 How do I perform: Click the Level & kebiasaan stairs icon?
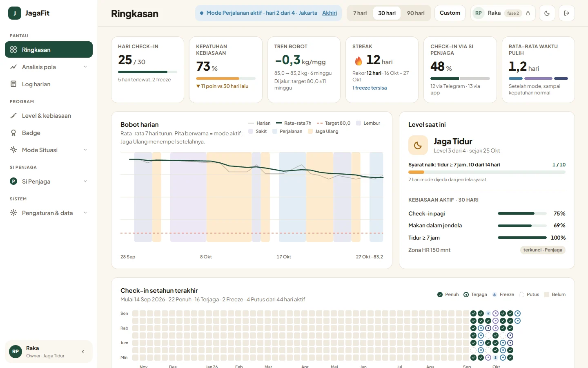pos(13,116)
